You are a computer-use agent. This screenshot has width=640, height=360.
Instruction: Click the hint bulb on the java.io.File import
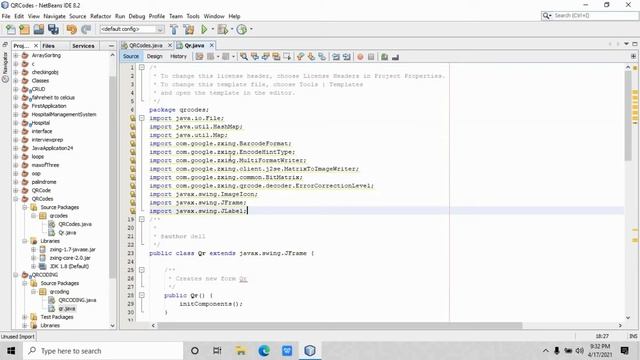click(x=133, y=118)
